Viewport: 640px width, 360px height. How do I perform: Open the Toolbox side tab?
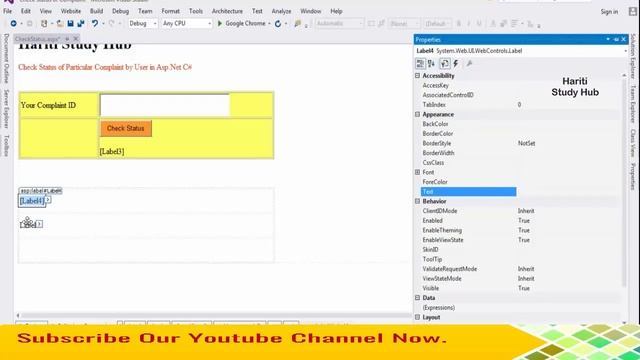click(x=6, y=146)
